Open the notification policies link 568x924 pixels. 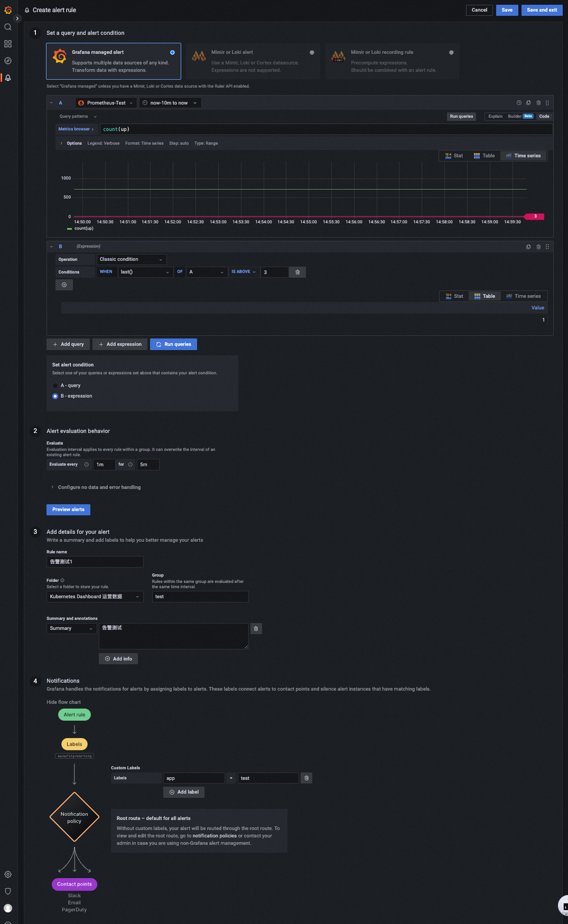tap(215, 836)
